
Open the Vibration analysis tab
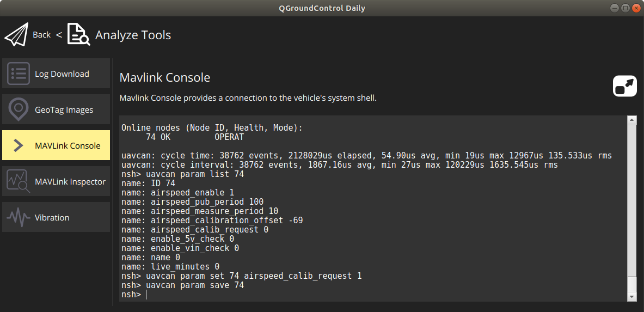(x=56, y=217)
